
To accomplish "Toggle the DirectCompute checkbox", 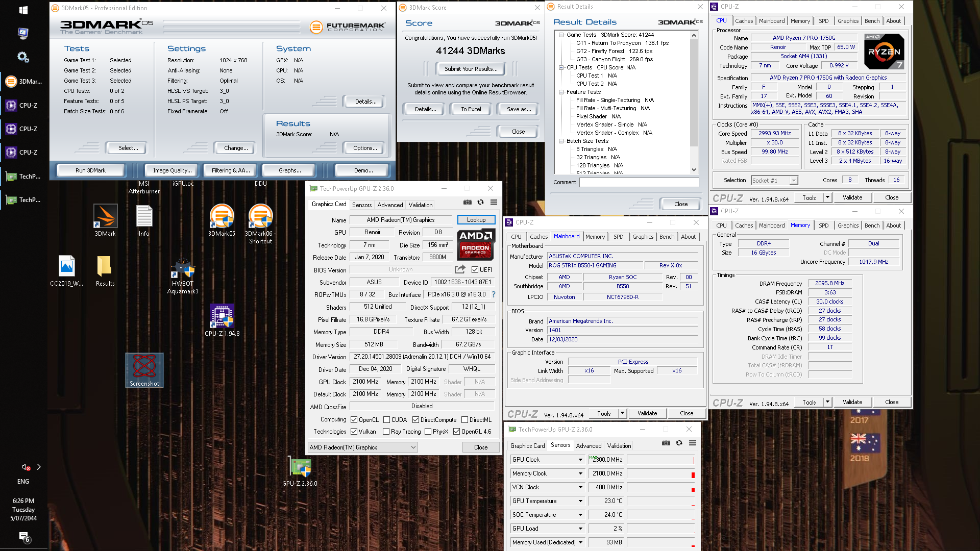I will click(x=415, y=420).
